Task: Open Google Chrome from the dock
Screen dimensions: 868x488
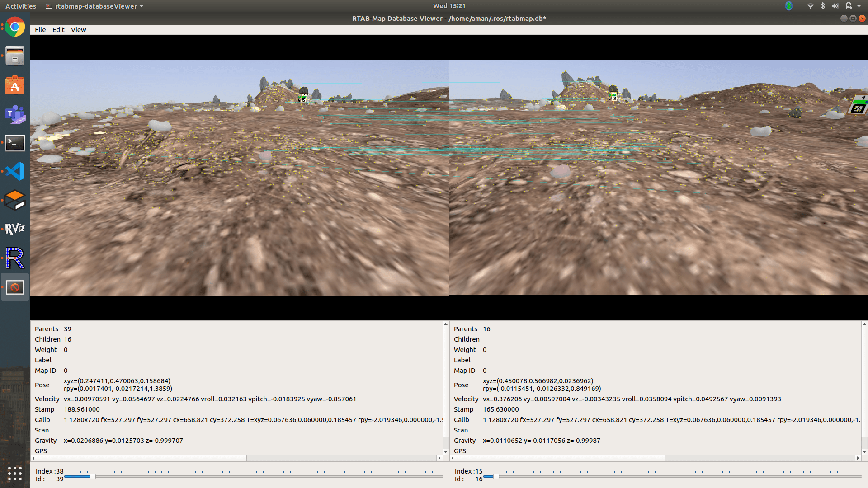Action: point(15,28)
